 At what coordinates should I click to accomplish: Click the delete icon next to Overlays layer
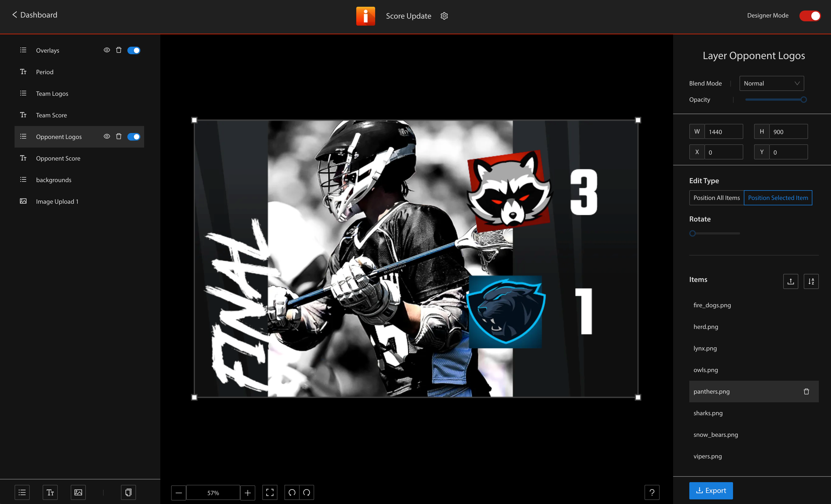(119, 50)
